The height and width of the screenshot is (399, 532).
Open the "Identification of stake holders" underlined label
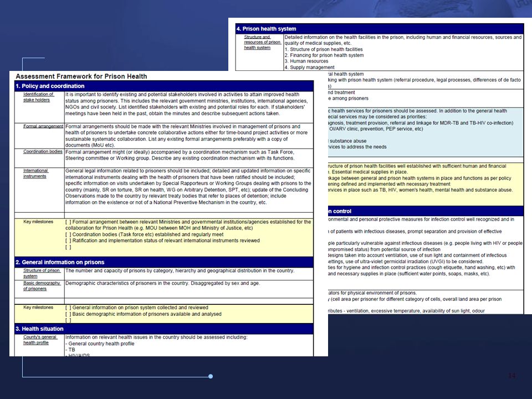click(38, 97)
